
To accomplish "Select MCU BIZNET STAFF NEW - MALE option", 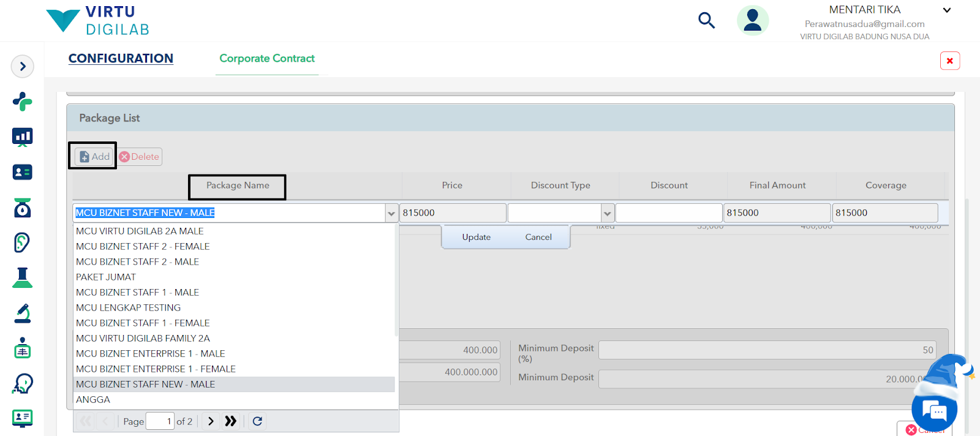I will (x=234, y=384).
